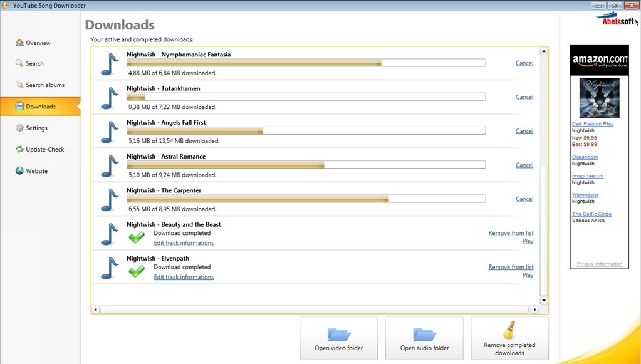Click the amazon.com banner logo
The height and width of the screenshot is (364, 641).
(x=599, y=61)
